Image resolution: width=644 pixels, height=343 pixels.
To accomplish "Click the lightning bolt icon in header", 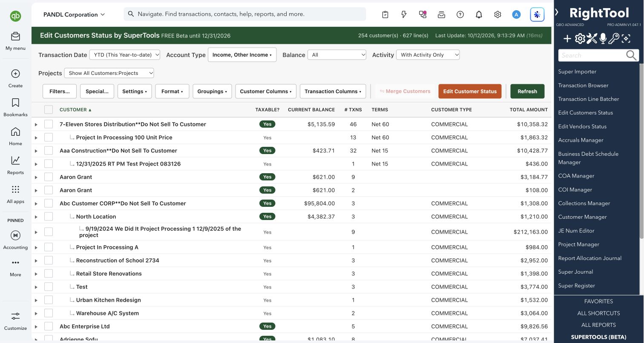I will (x=404, y=14).
